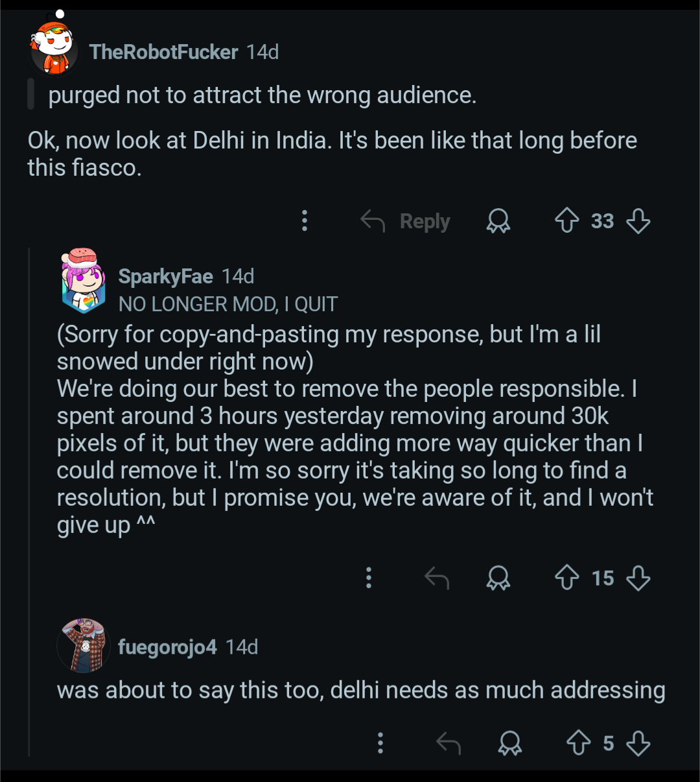Downvote SparkyFae's comment

tap(638, 578)
